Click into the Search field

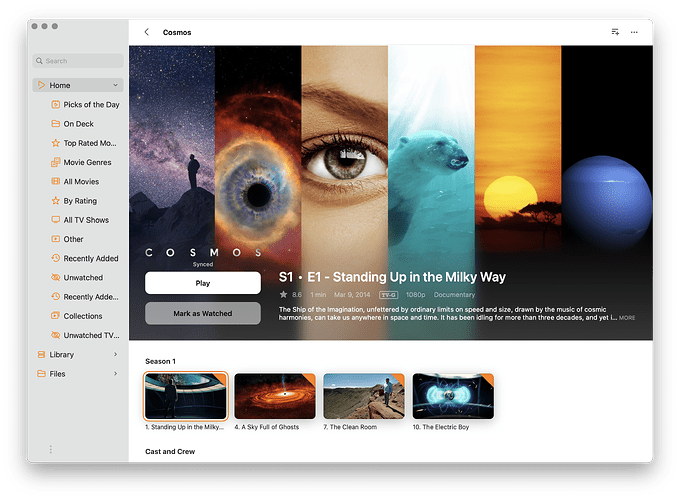click(78, 61)
